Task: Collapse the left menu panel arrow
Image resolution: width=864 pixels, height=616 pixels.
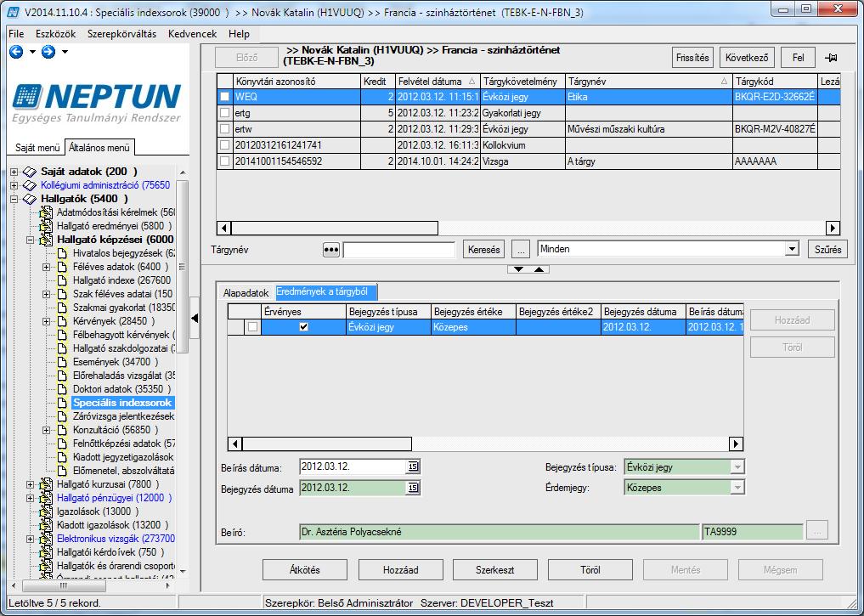Action: pyautogui.click(x=195, y=318)
